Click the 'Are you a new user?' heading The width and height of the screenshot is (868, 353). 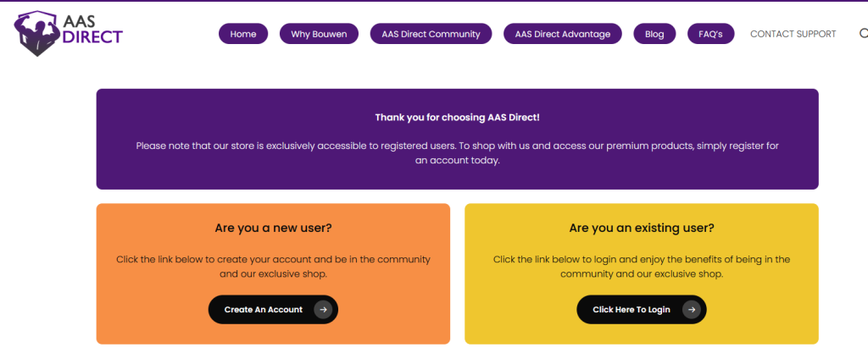(273, 228)
